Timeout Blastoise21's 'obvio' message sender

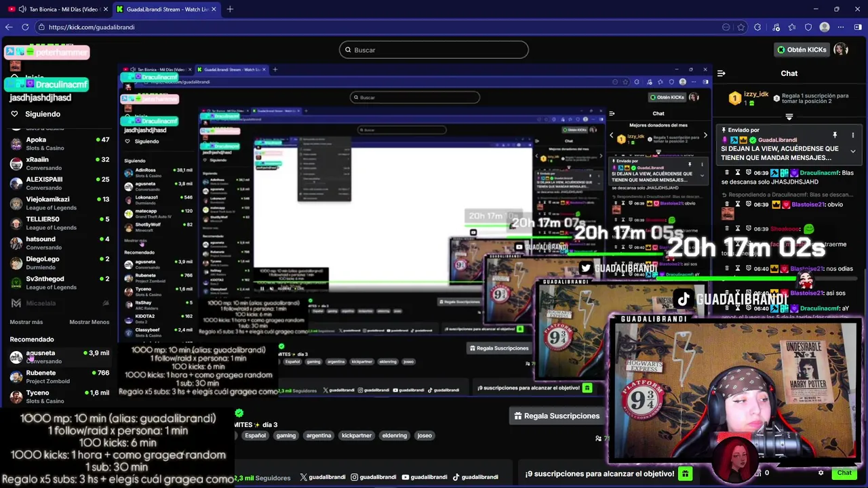738,204
